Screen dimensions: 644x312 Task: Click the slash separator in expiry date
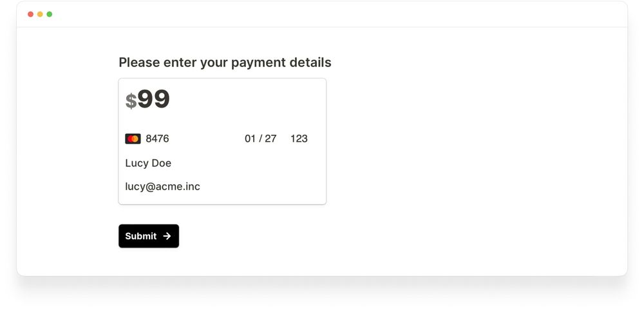(x=261, y=139)
